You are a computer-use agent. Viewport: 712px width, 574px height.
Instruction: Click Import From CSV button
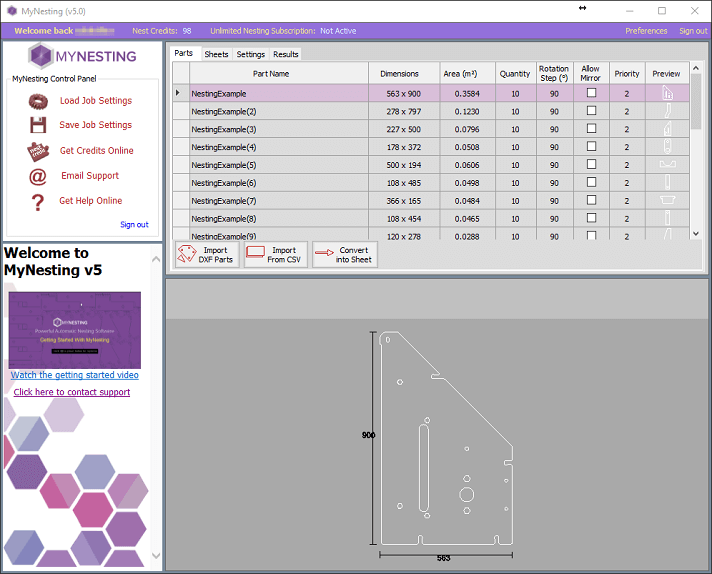pyautogui.click(x=276, y=255)
